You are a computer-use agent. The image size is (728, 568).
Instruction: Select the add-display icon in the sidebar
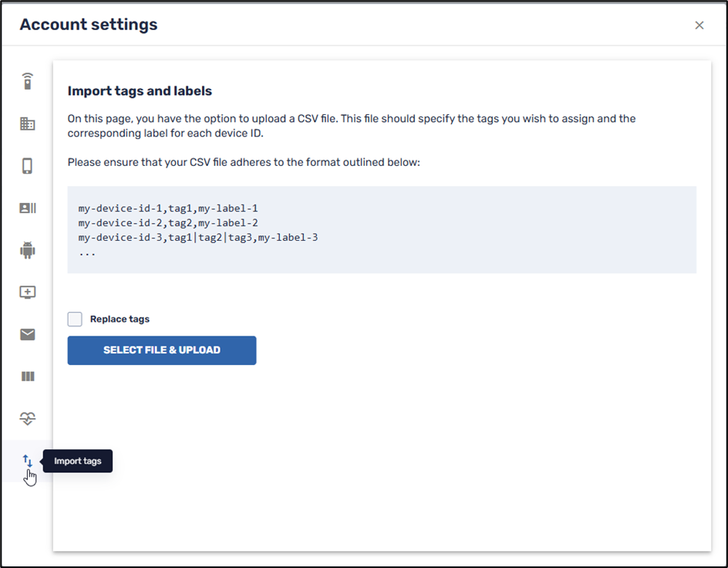(28, 292)
